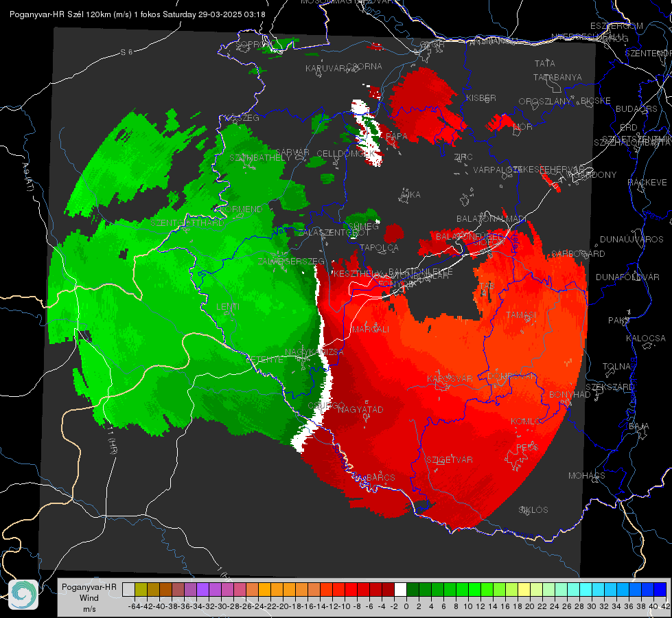
Task: Click the BICSKE town label
Action: [x=595, y=101]
